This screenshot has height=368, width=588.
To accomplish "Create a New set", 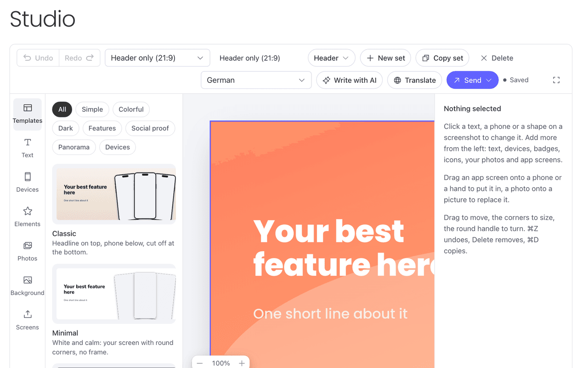I will [386, 58].
